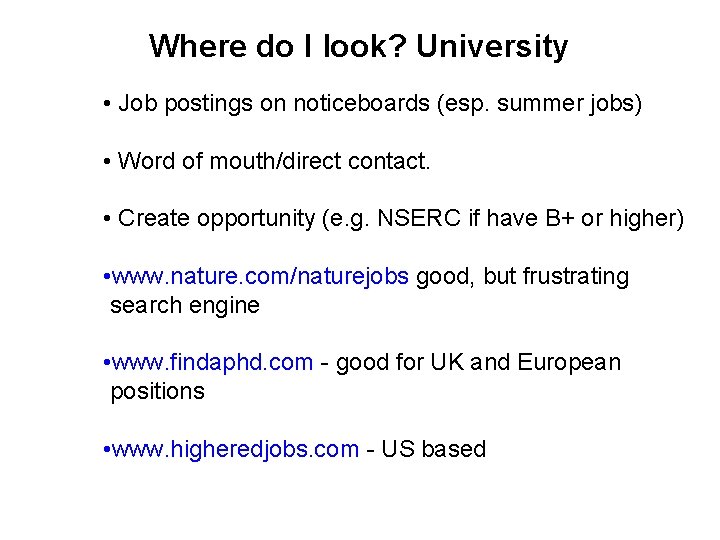Click the bullet marker before "Word of mouth"

click(x=106, y=162)
